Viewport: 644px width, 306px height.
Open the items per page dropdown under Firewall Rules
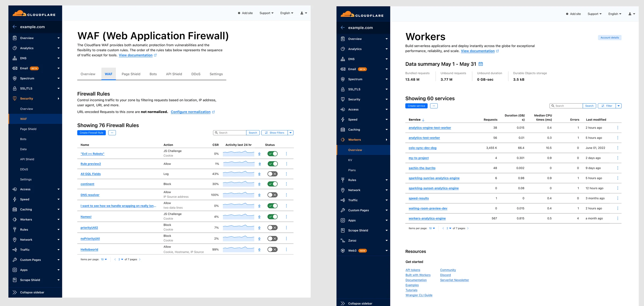104,259
